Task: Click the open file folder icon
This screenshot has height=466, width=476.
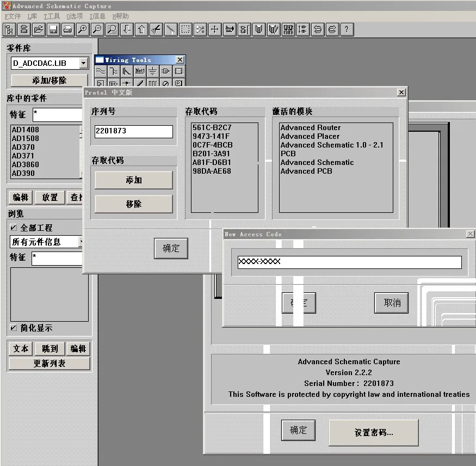Action: 39,30
